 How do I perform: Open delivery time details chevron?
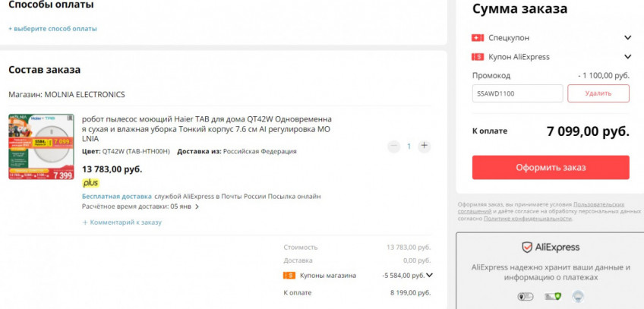197,207
